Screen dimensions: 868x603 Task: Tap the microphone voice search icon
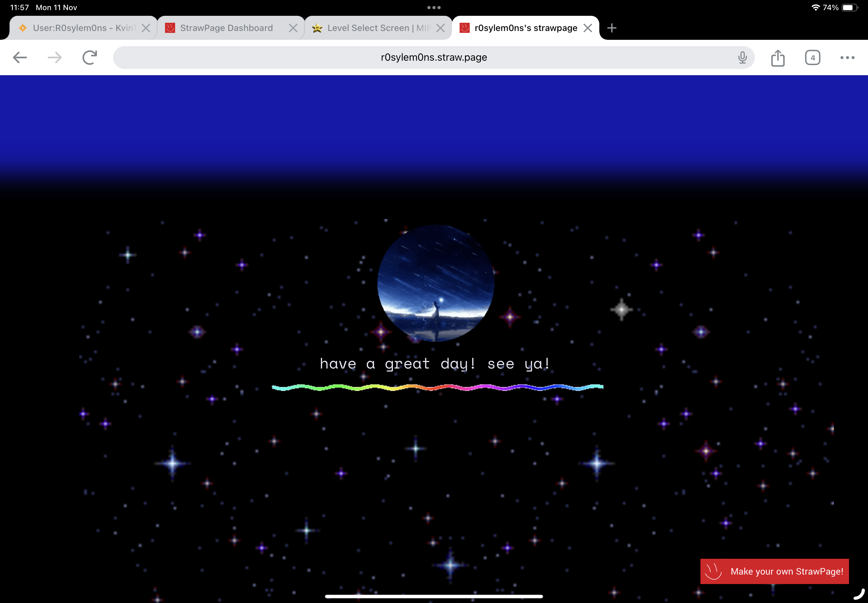tap(742, 58)
